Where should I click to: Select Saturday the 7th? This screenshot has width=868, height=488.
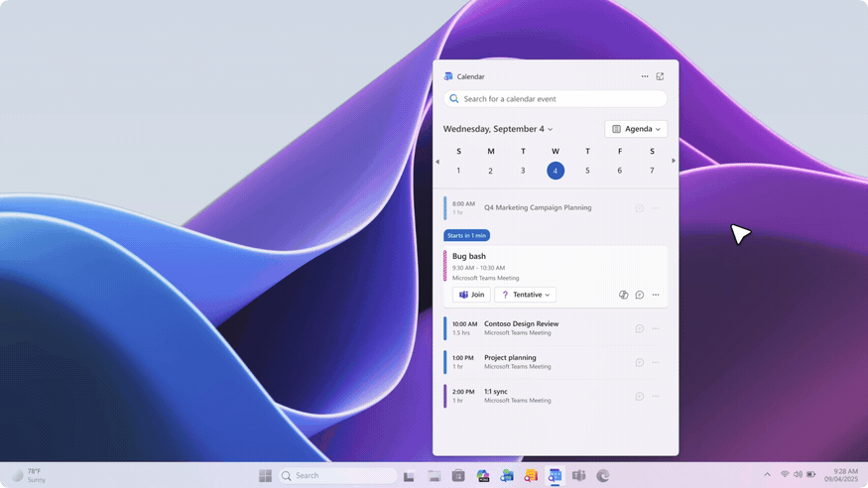pos(652,171)
